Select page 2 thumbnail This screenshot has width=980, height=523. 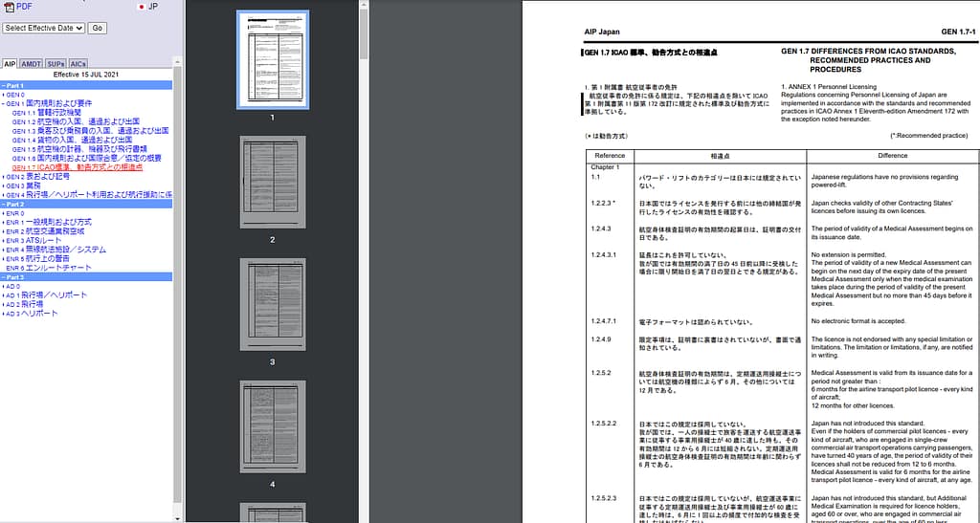point(273,184)
